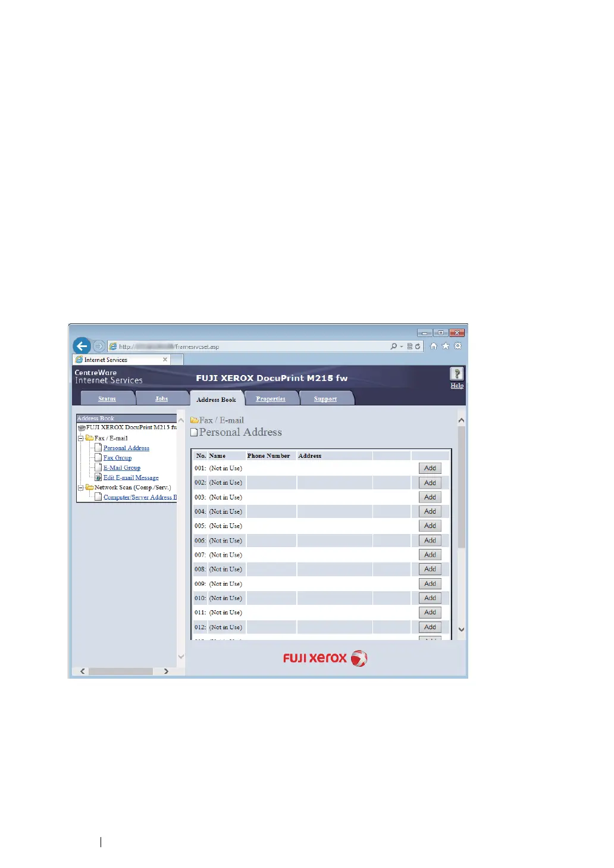This screenshot has width=614, height=868.
Task: Click Add button for entry 004
Action: pos(430,511)
